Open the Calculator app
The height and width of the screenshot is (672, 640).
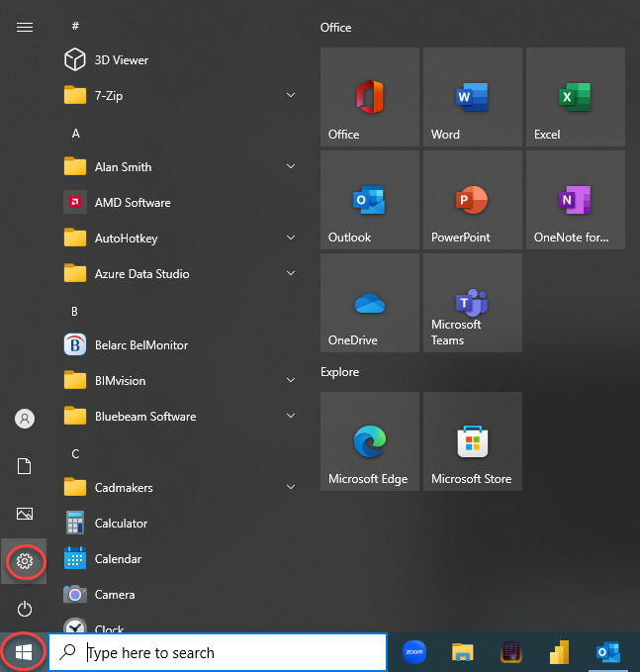[x=180, y=524]
